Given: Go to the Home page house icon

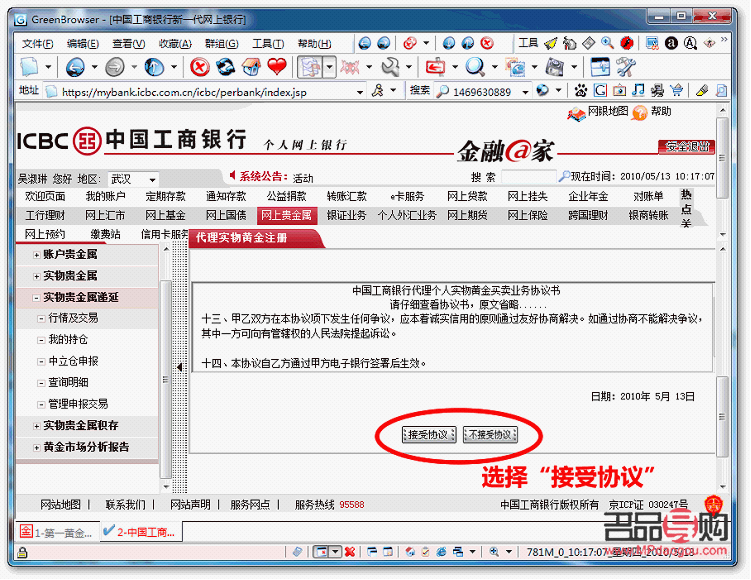Looking at the screenshot, I should 251,67.
